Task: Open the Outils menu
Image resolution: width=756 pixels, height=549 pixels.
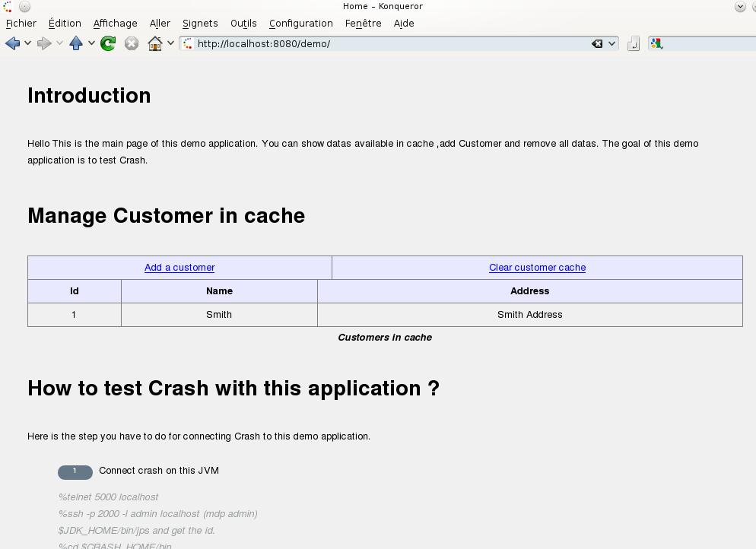Action: click(x=243, y=23)
